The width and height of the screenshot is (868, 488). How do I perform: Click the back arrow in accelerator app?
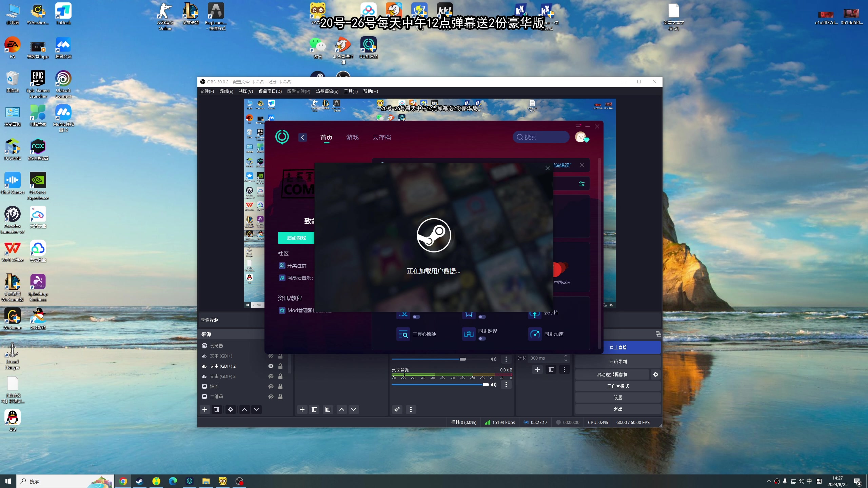point(302,137)
